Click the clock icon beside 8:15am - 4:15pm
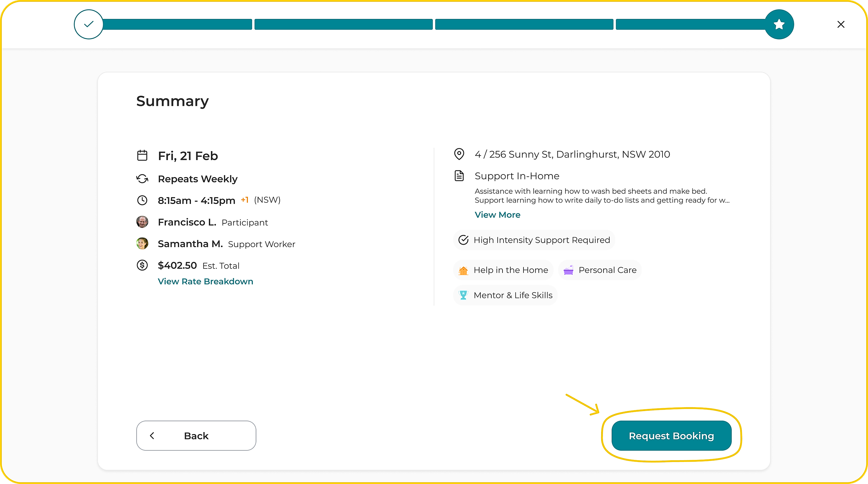The image size is (868, 484). (x=142, y=200)
